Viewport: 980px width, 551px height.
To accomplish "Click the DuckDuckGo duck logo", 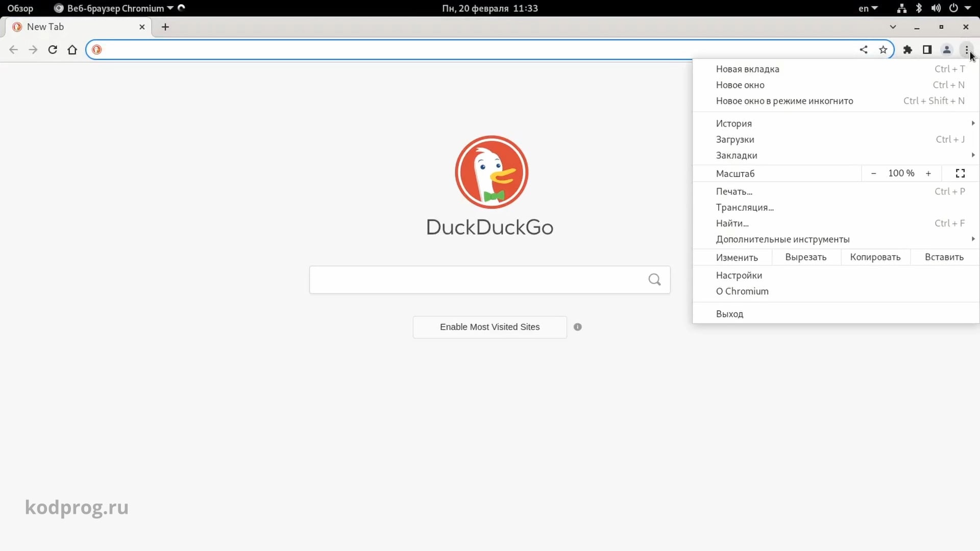I will [492, 172].
